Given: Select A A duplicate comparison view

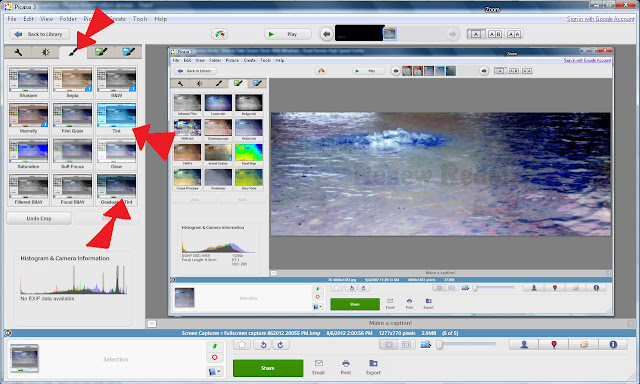Looking at the screenshot, I should coord(514,34).
